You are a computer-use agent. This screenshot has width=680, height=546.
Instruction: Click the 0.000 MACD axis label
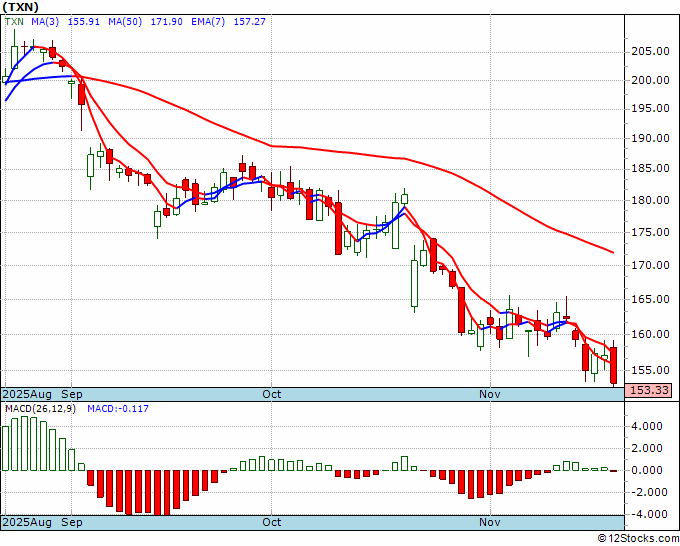647,470
